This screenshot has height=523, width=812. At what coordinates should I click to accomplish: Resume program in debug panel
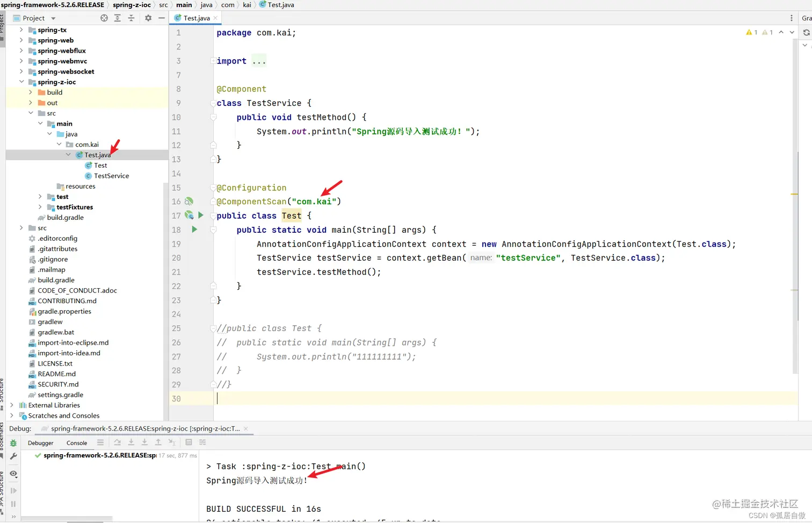point(13,491)
